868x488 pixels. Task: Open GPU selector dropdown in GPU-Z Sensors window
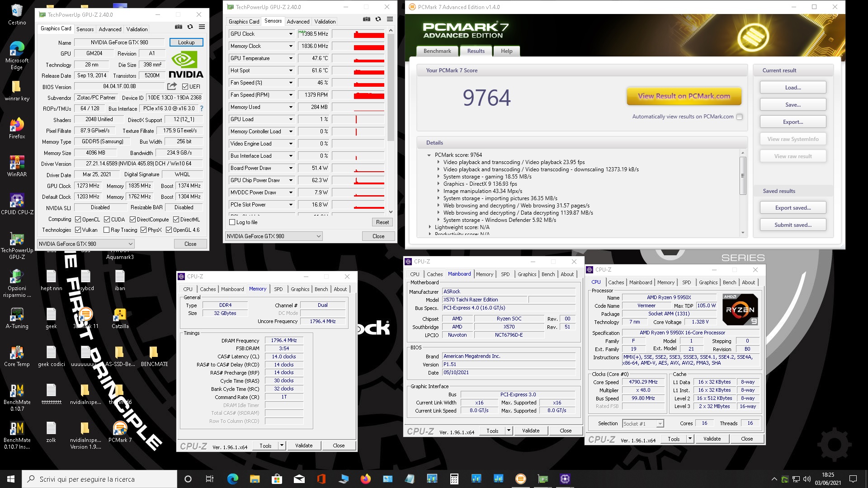(274, 236)
